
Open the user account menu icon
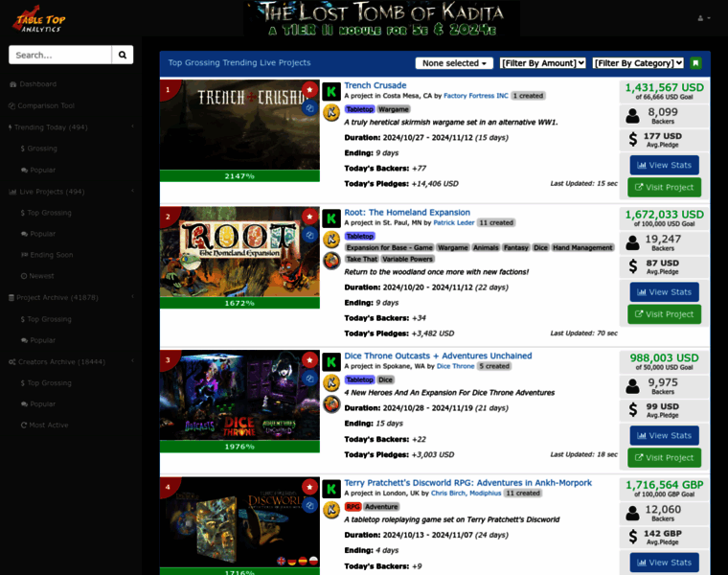[x=703, y=18]
